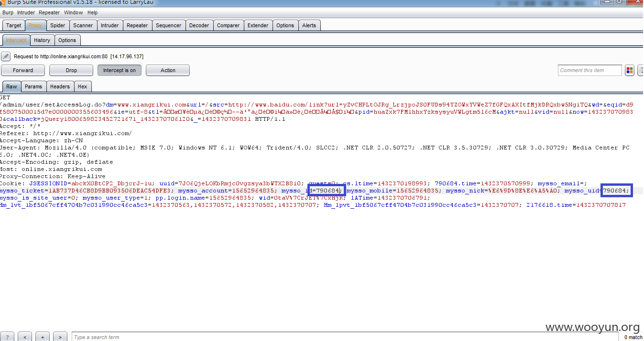Switch to the Alerts tab

309,25
